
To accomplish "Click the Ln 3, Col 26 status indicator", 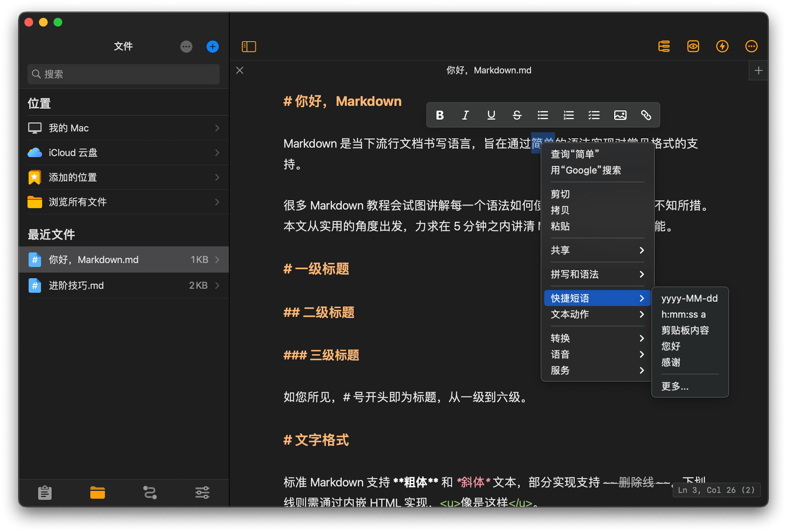I will [x=716, y=490].
